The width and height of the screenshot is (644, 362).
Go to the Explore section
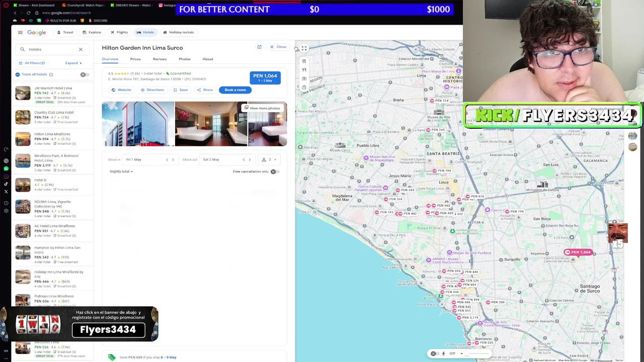[92, 32]
